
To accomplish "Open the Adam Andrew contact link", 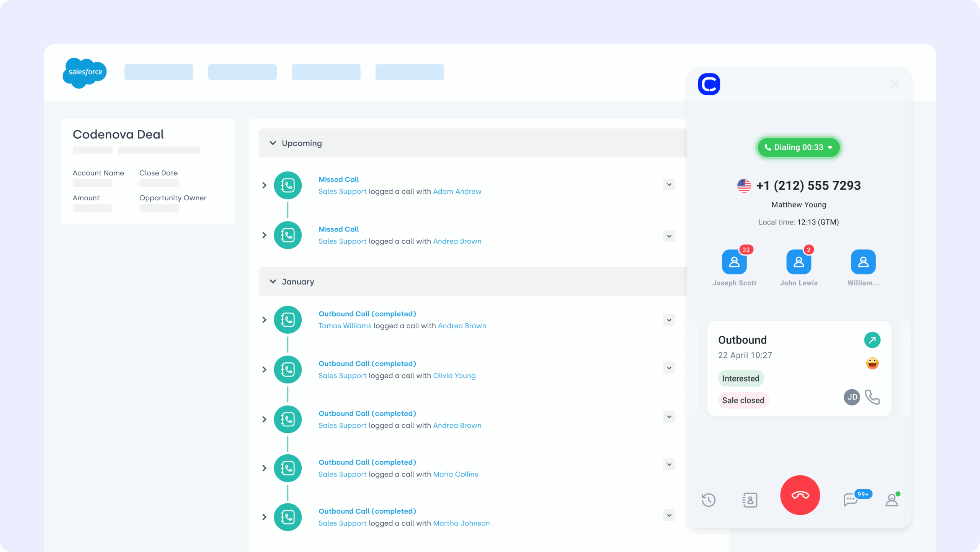I will click(457, 192).
